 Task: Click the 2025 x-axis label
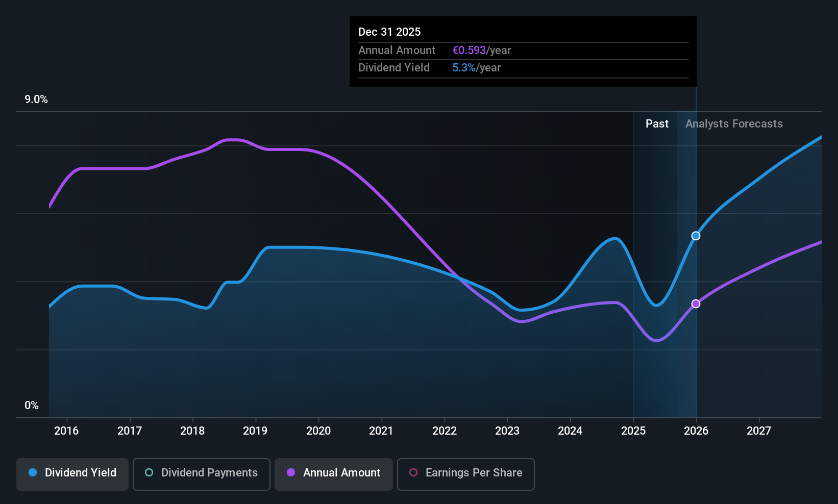tap(633, 431)
